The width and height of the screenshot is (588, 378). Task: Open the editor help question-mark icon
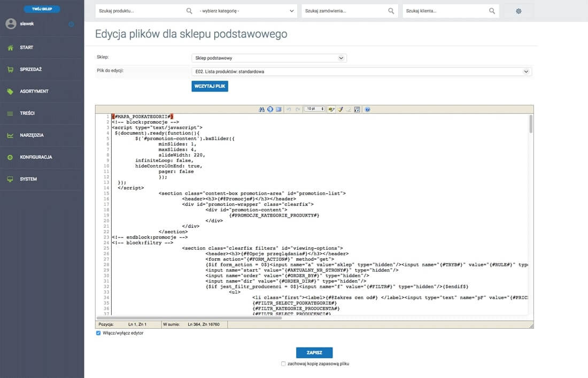tap(368, 110)
